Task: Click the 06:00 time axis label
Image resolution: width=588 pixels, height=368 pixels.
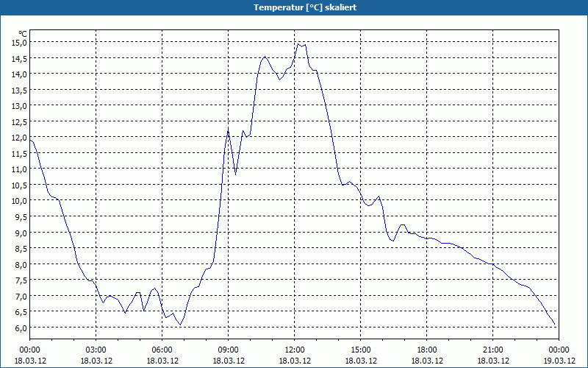Action: pyautogui.click(x=162, y=350)
